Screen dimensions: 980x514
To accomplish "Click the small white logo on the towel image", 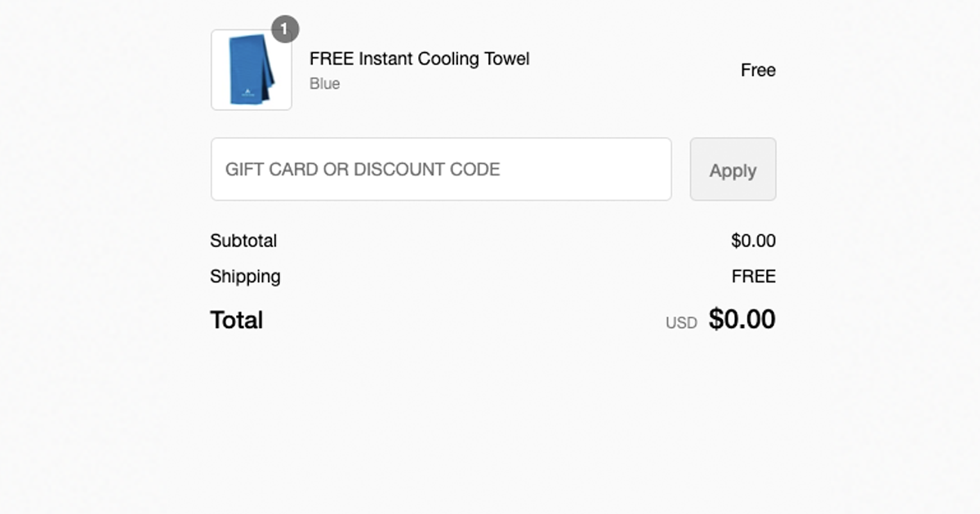I will [246, 94].
